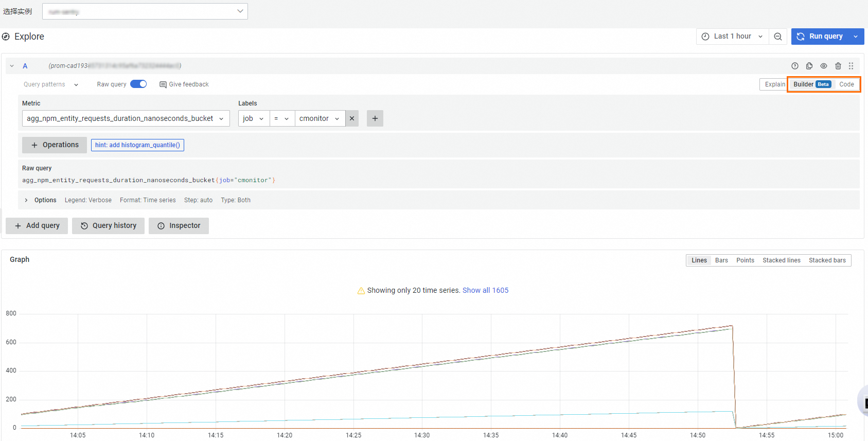Click the series warning triangle icon
The image size is (868, 441).
coord(361,290)
